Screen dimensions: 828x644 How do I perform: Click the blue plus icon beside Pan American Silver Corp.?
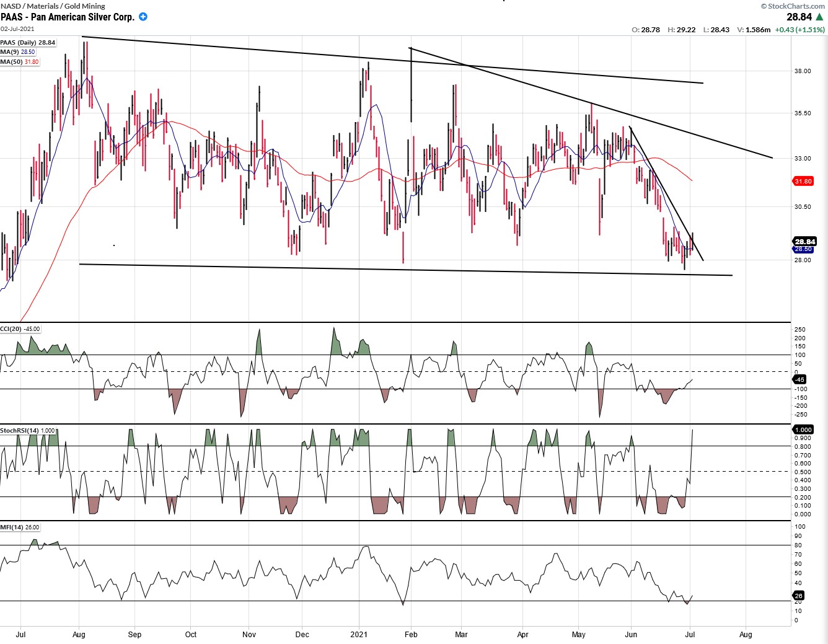click(x=143, y=17)
